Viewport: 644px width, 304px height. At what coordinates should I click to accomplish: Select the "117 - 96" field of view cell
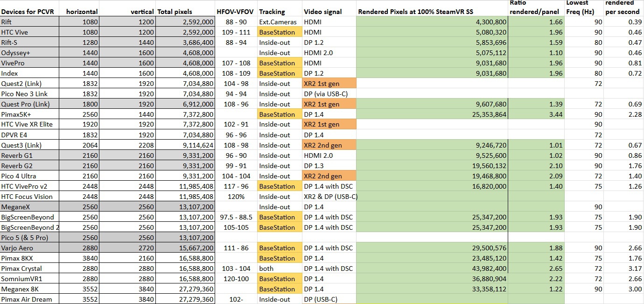click(236, 186)
